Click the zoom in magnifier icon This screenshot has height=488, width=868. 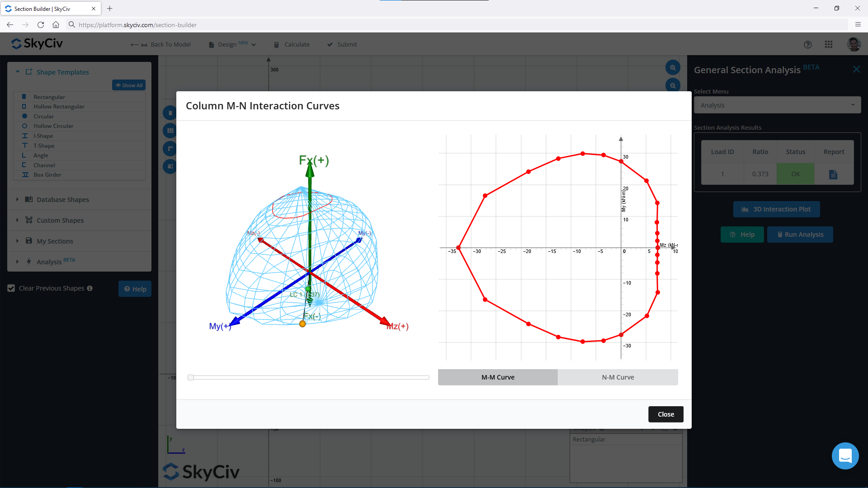tap(672, 67)
